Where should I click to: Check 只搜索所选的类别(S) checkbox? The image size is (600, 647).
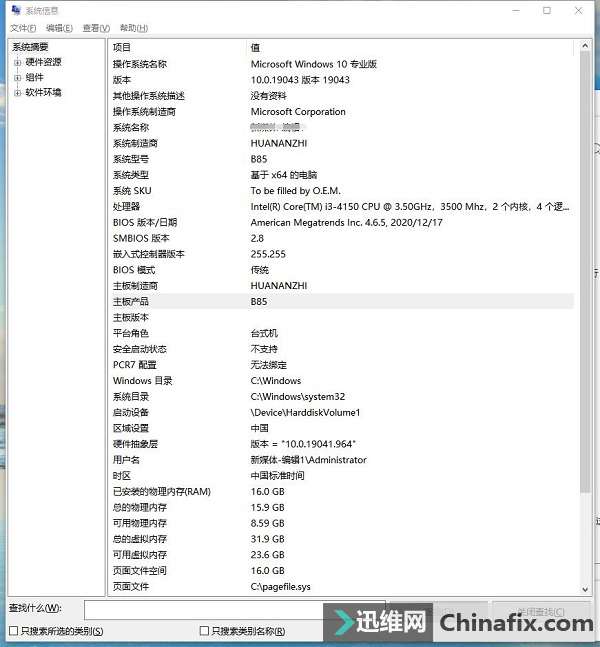[x=14, y=630]
